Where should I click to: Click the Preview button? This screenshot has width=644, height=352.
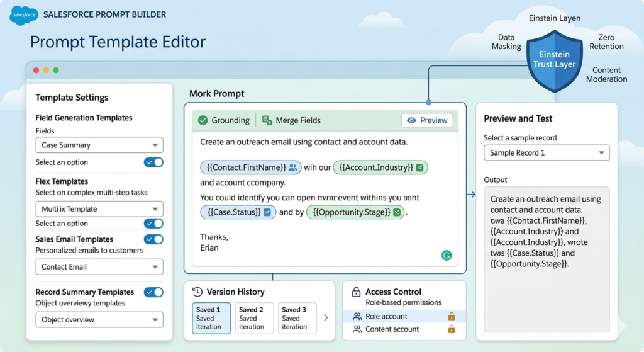[x=427, y=120]
